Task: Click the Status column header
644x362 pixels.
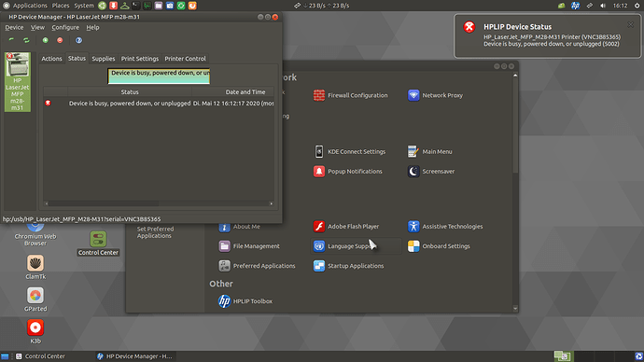Action: click(130, 92)
